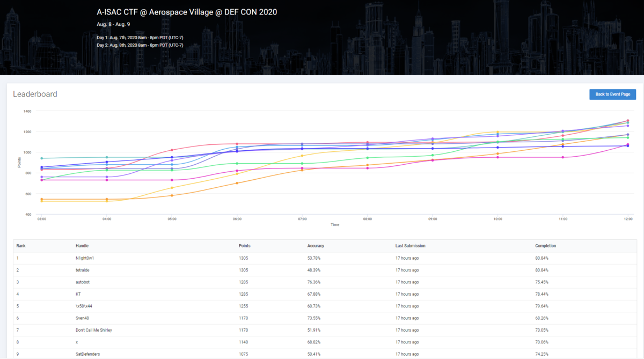Click the green data point at 06:00

click(x=237, y=163)
